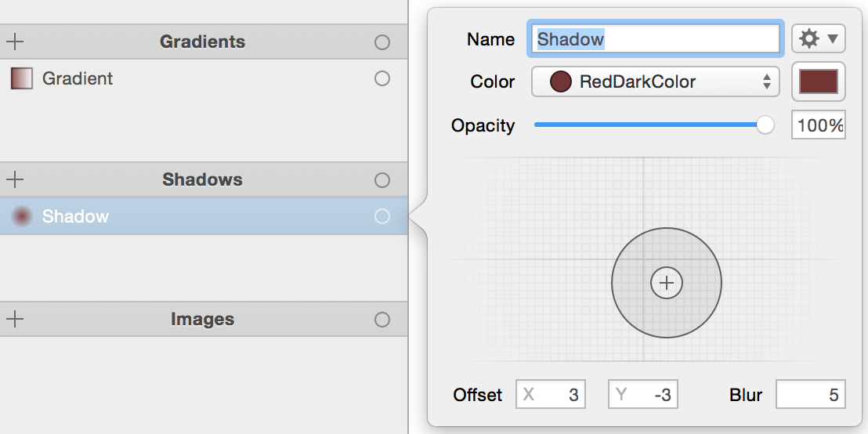Click the dark red circle in Color popup

click(x=560, y=81)
